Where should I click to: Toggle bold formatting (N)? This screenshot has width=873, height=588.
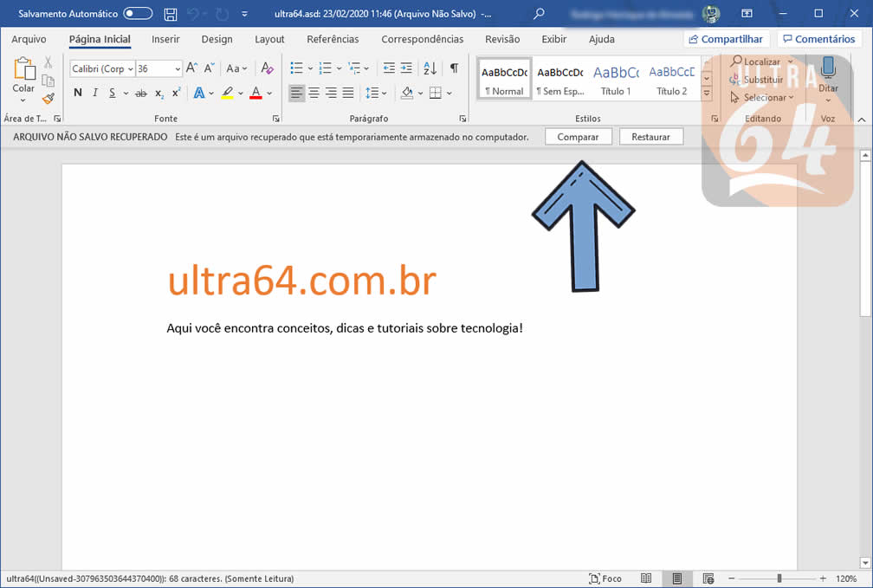pos(78,93)
